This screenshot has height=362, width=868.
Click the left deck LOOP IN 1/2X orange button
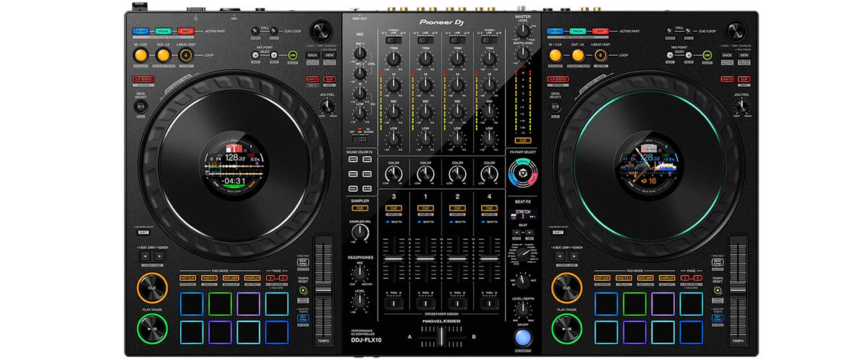tap(140, 55)
